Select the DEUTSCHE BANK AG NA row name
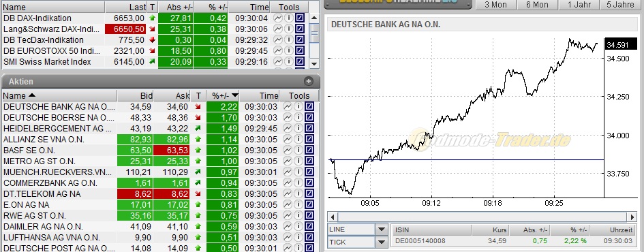 [59, 107]
